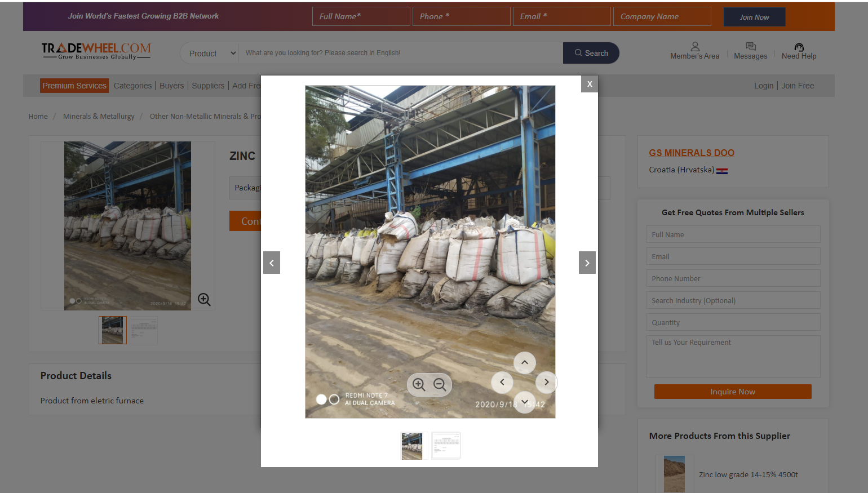868x493 pixels.
Task: Pan image right with round arrow control
Action: [x=546, y=383]
